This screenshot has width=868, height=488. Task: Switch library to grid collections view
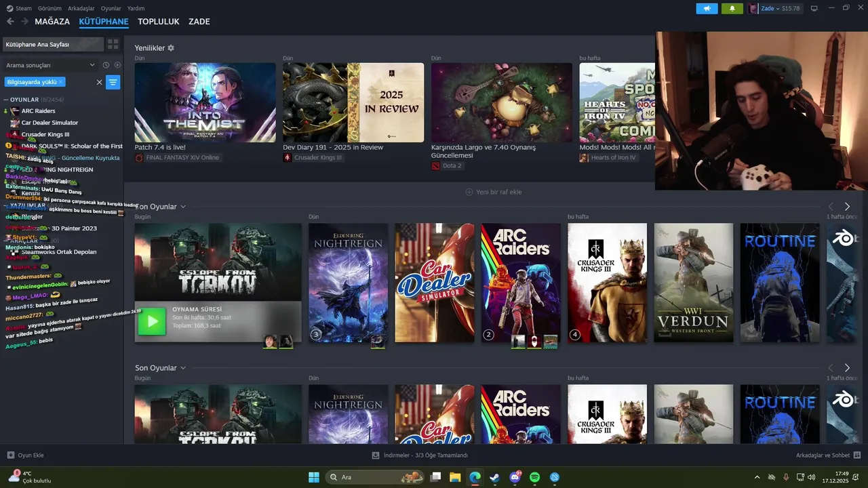[x=113, y=44]
